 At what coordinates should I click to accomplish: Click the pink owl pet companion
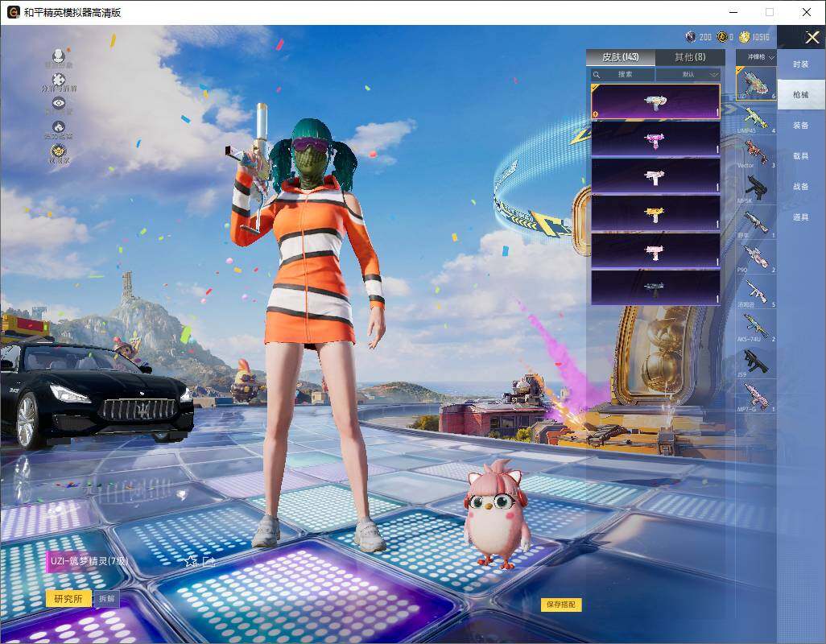coord(496,515)
